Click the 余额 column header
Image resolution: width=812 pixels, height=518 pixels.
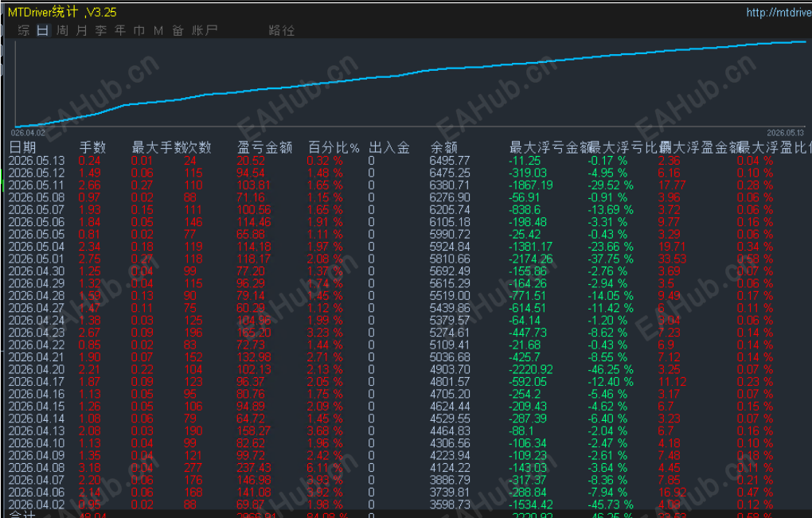(443, 147)
